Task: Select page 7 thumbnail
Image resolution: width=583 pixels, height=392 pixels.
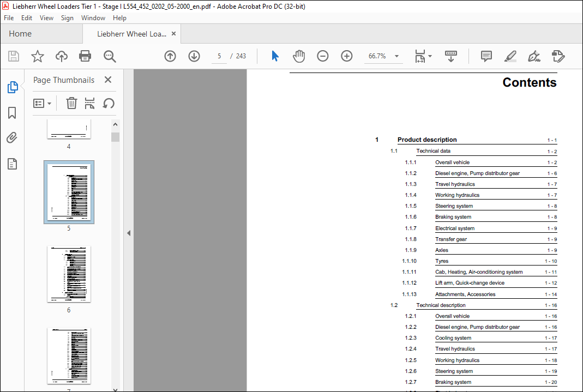Action: click(x=69, y=355)
